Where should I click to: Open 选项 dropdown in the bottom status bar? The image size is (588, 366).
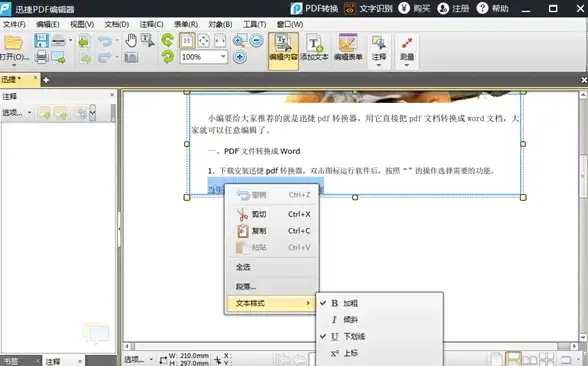coord(138,359)
